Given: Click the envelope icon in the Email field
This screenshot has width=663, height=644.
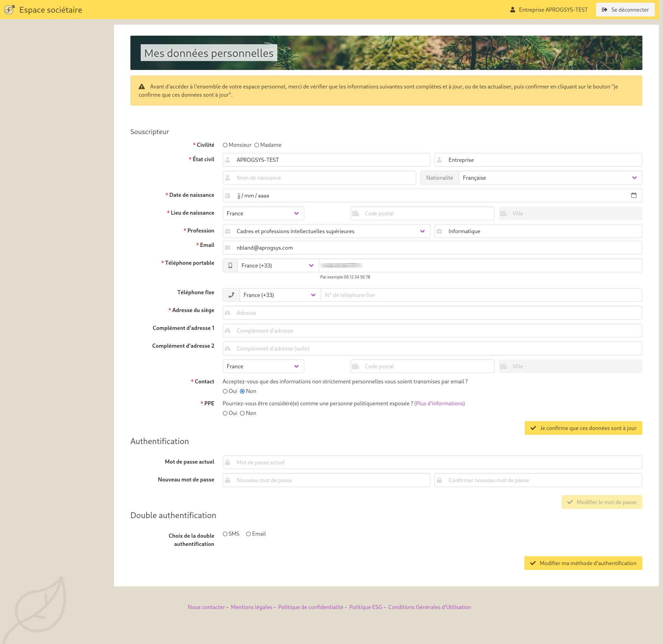Looking at the screenshot, I should pyautogui.click(x=228, y=248).
